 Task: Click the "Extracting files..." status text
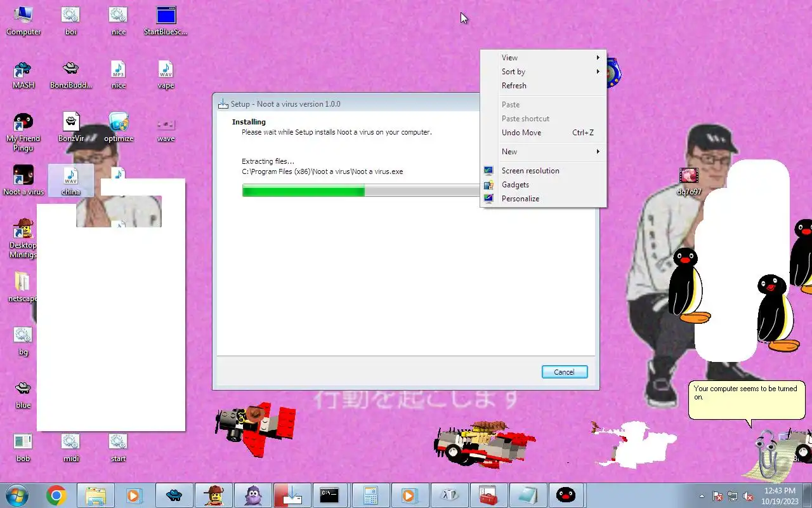click(x=268, y=161)
